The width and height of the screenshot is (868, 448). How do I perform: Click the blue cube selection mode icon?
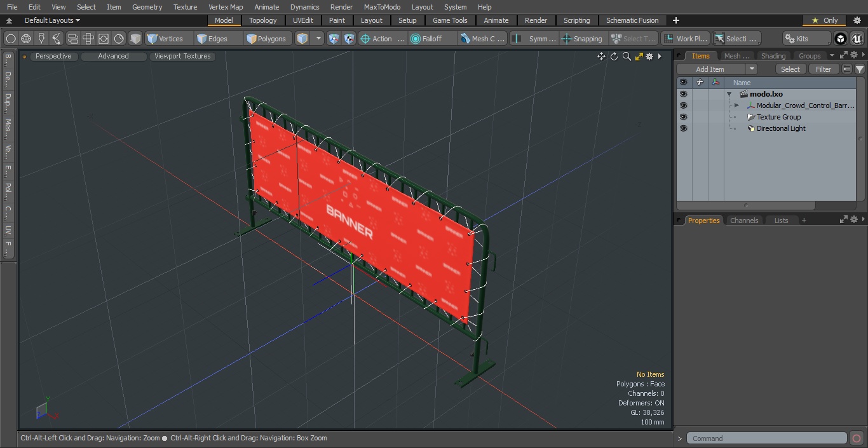302,39
